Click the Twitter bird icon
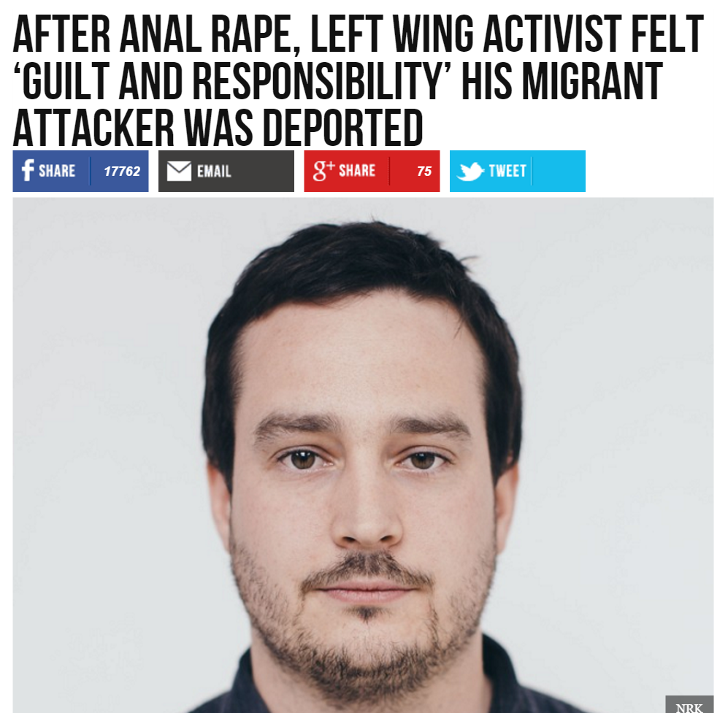The height and width of the screenshot is (713, 728). click(x=470, y=171)
